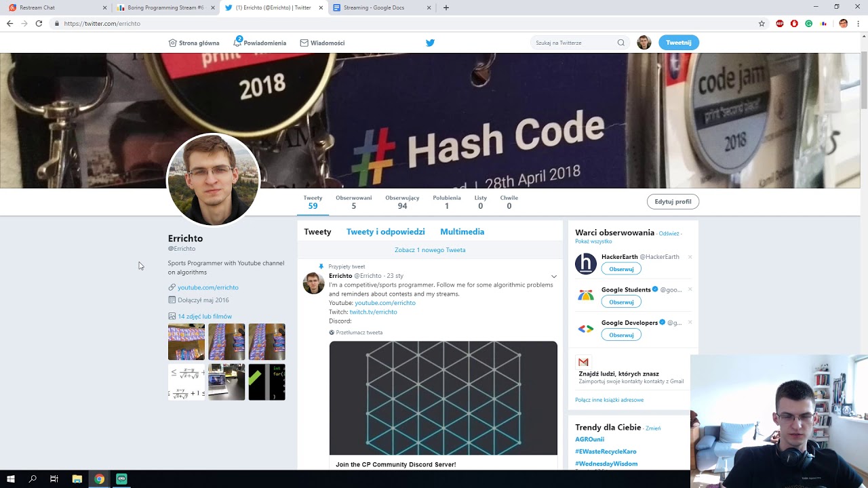This screenshot has width=868, height=488.
Task: Open File Explorer from the taskbar
Action: (77, 479)
